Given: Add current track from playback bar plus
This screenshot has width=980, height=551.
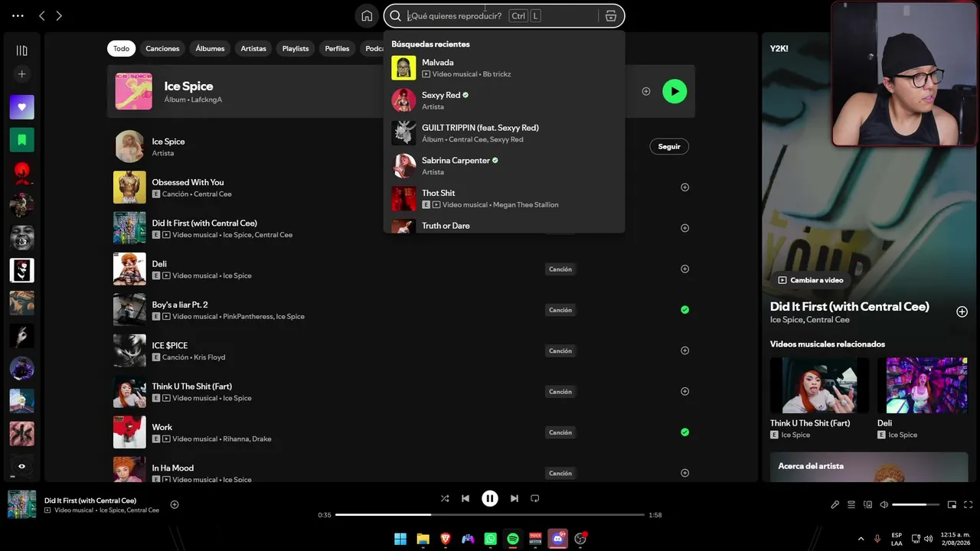Looking at the screenshot, I should (x=175, y=504).
